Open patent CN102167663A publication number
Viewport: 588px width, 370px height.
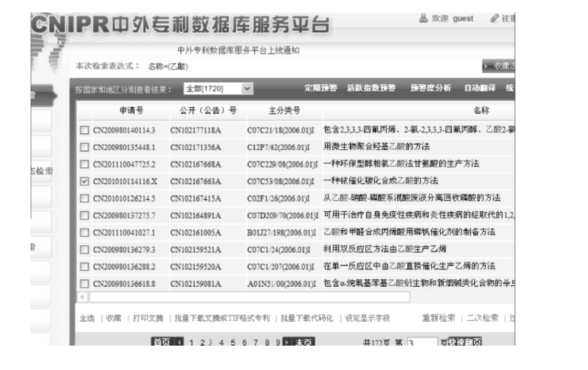click(x=195, y=182)
